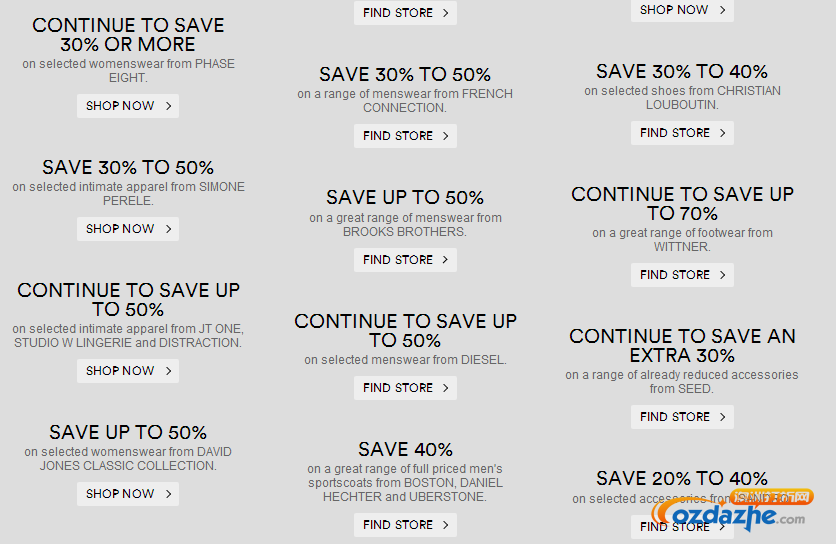
Task: Click the top-center Find Store button
Action: coord(405,12)
